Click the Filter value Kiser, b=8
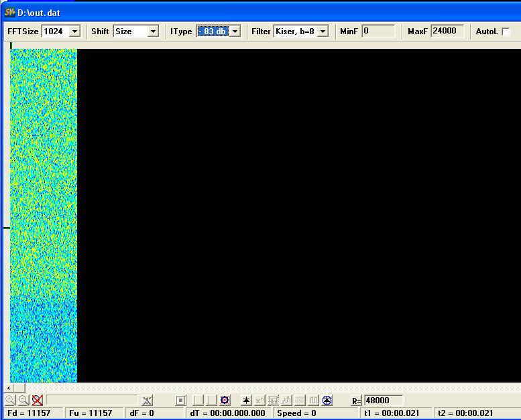The image size is (521, 420). coord(296,31)
